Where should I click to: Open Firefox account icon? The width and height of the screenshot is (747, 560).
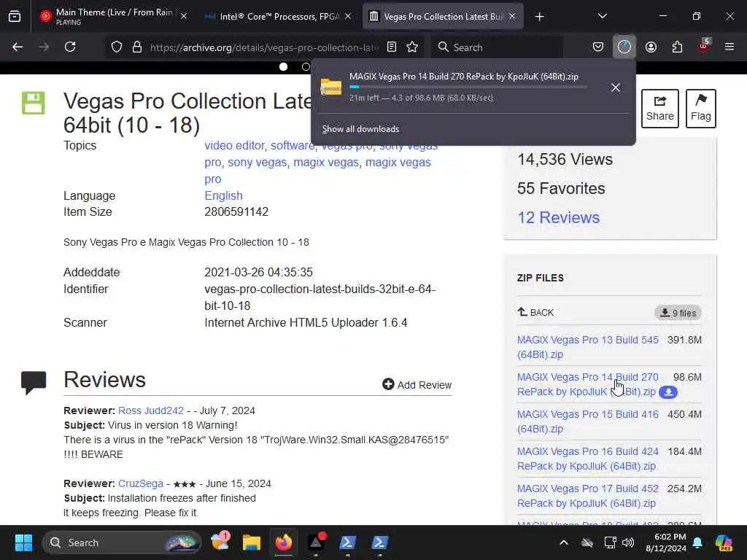pyautogui.click(x=651, y=47)
